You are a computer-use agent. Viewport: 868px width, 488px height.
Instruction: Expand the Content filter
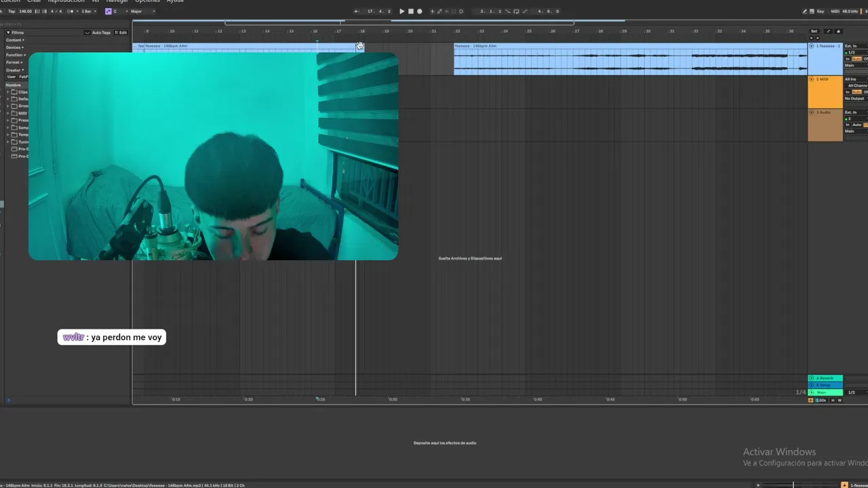(x=15, y=40)
